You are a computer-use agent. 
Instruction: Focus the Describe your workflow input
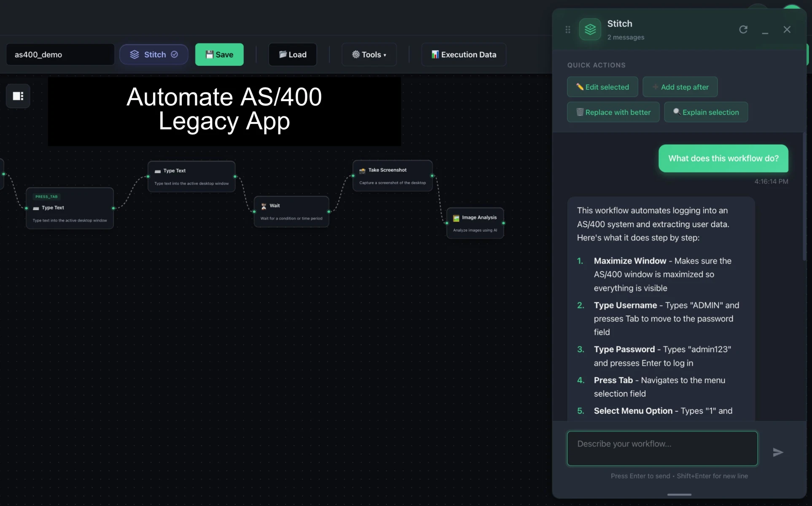(662, 448)
